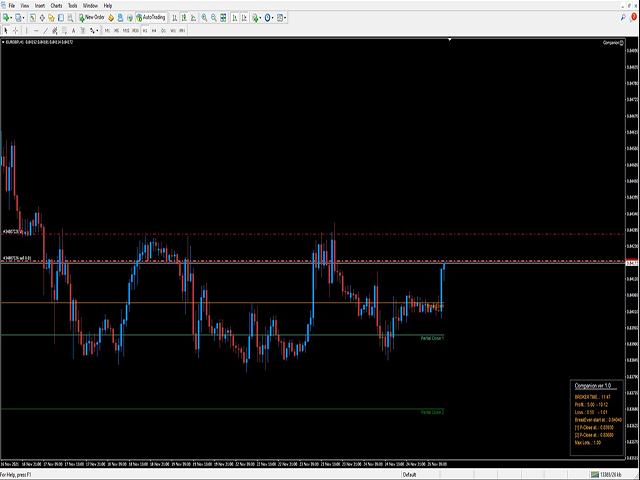Zoom out on the chart
The image size is (640, 480).
coord(213,18)
